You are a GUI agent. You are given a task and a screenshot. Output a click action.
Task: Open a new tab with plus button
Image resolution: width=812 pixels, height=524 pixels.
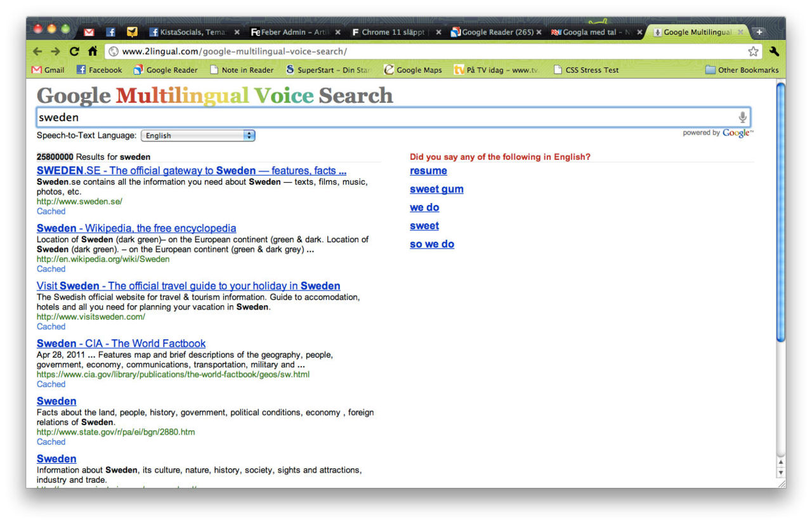tap(759, 32)
